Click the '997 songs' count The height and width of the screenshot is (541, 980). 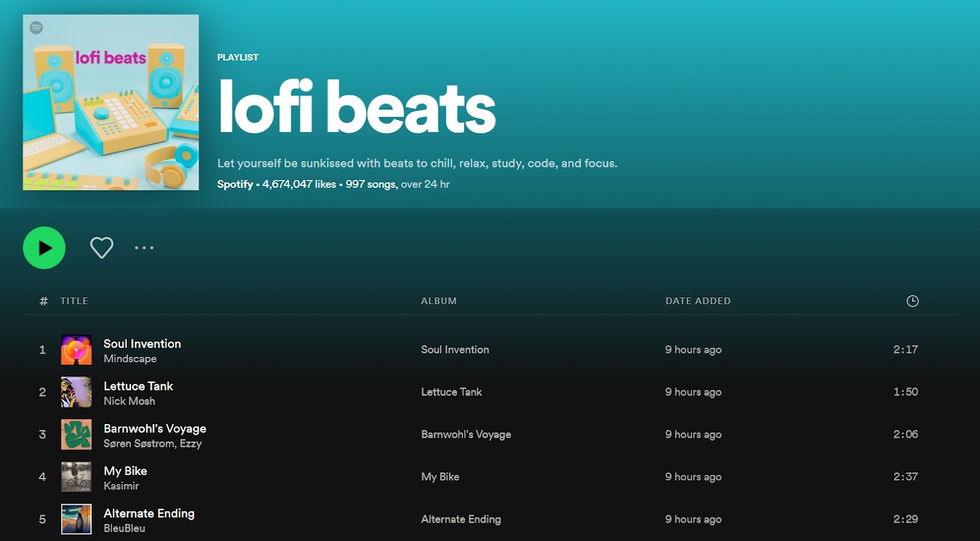click(x=371, y=184)
